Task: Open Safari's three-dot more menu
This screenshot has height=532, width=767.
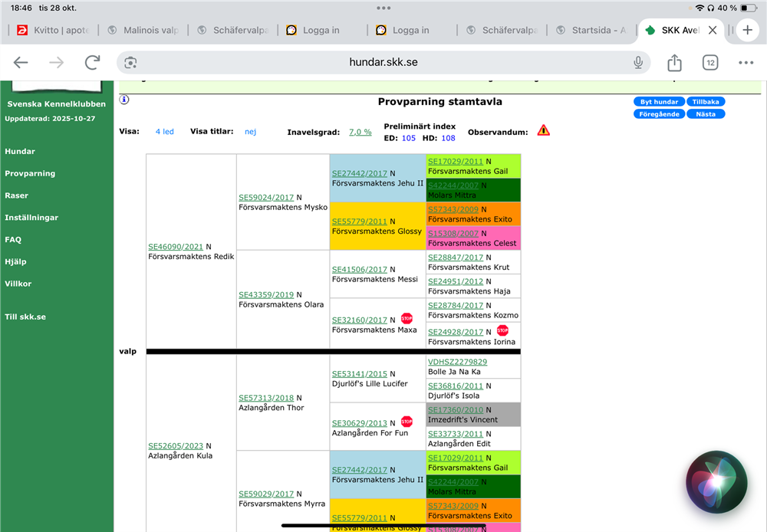Action: click(746, 63)
